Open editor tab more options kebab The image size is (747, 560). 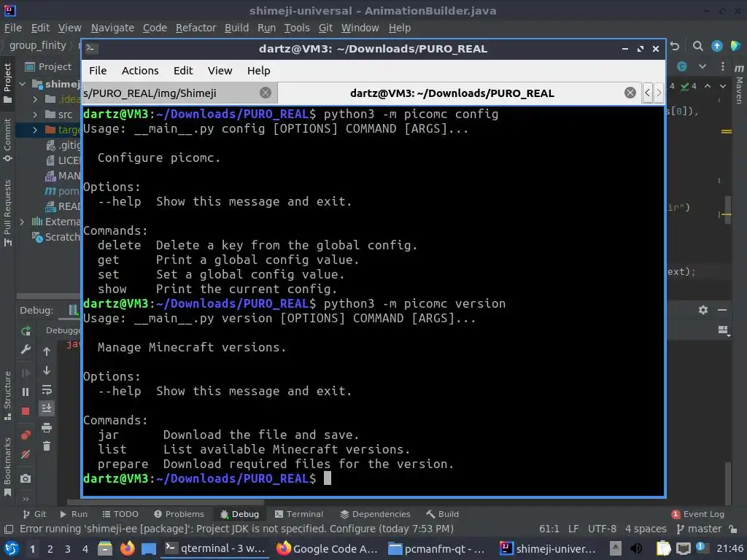[723, 66]
